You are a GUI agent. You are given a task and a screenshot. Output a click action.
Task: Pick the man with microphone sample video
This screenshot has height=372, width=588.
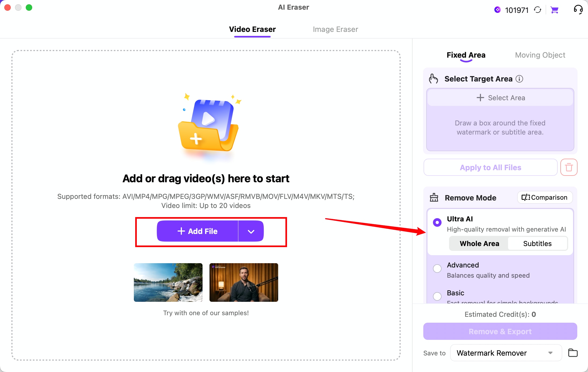[244, 282]
